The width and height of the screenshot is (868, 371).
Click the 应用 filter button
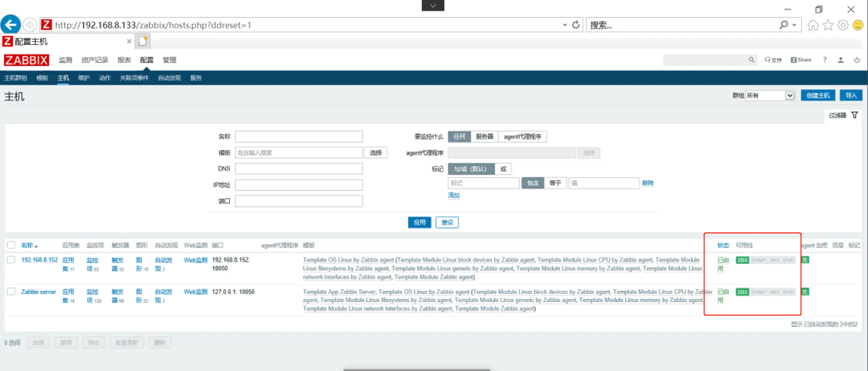click(x=419, y=222)
